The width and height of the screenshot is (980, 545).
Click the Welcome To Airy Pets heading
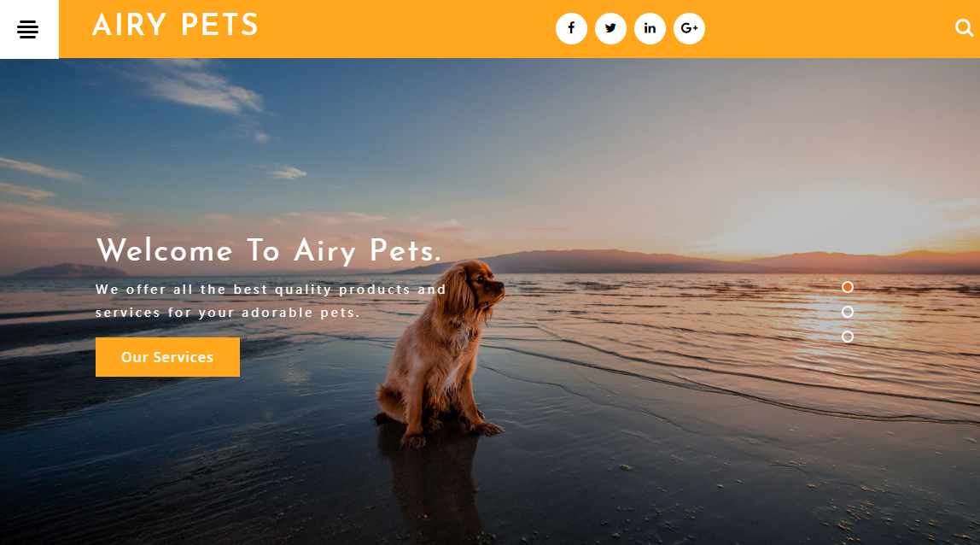click(269, 251)
